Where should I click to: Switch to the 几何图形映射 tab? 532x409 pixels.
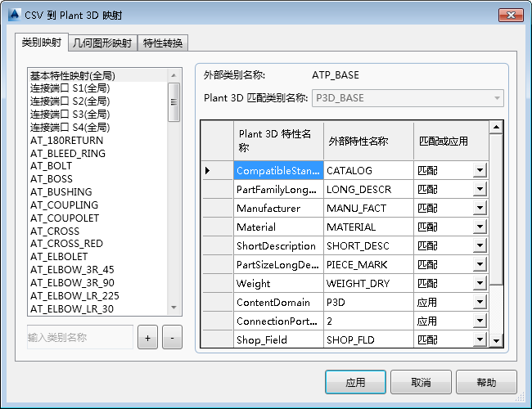coord(102,43)
